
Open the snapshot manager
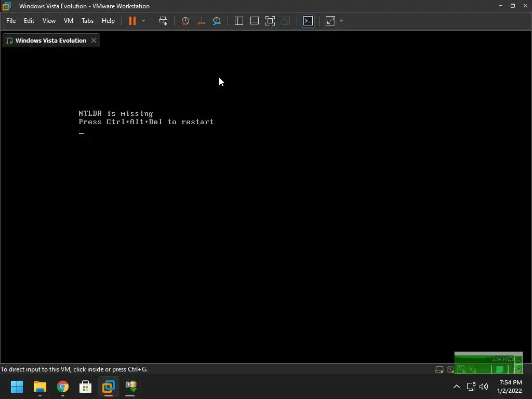[x=217, y=21]
